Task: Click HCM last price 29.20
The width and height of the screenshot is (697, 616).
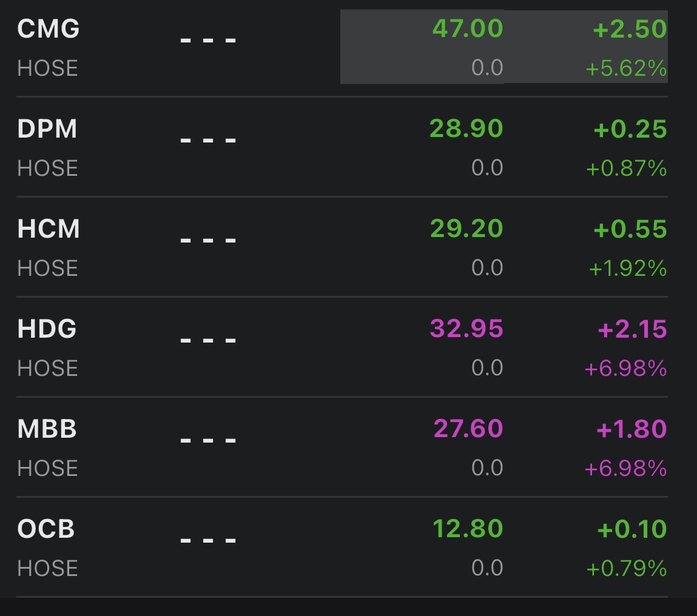Action: click(466, 229)
